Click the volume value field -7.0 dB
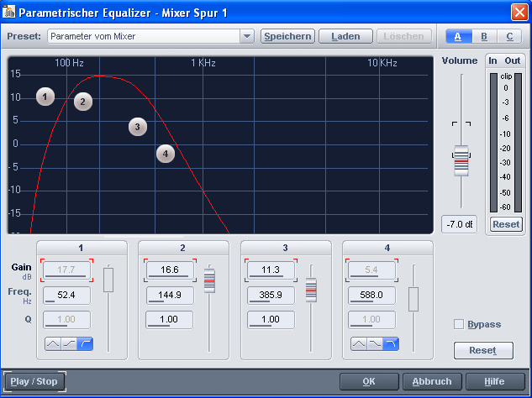Image resolution: width=532 pixels, height=398 pixels. 460,224
